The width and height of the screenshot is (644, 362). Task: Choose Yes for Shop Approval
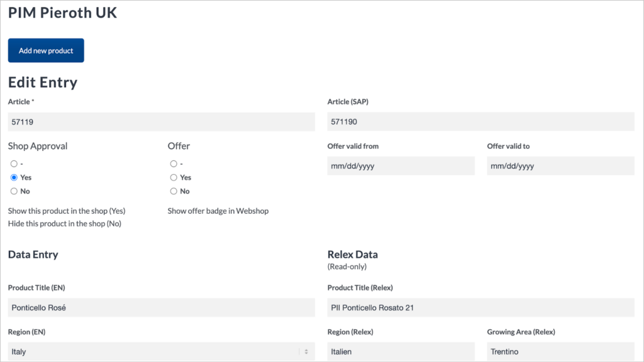14,177
